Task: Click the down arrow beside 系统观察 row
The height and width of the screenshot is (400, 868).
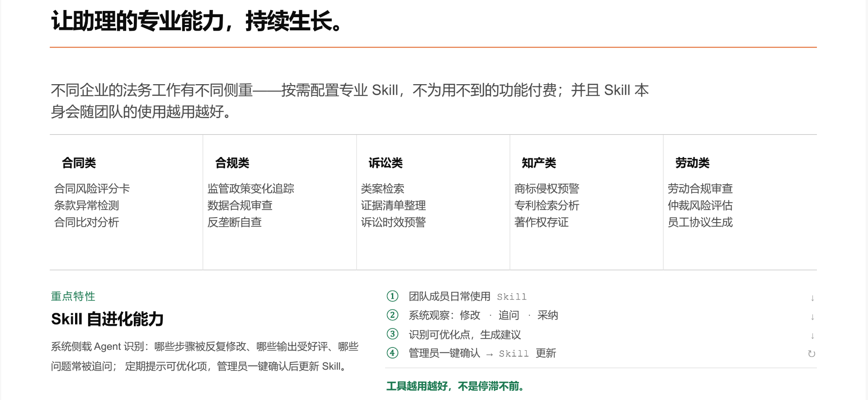Action: tap(812, 317)
